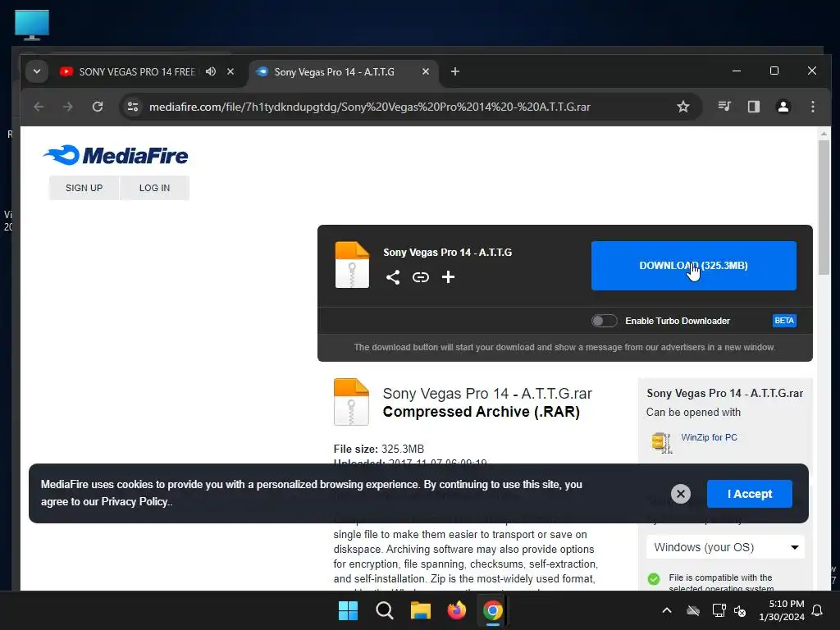Click the plus icon next to the copy-link icon
This screenshot has width=840, height=630.
449,277
